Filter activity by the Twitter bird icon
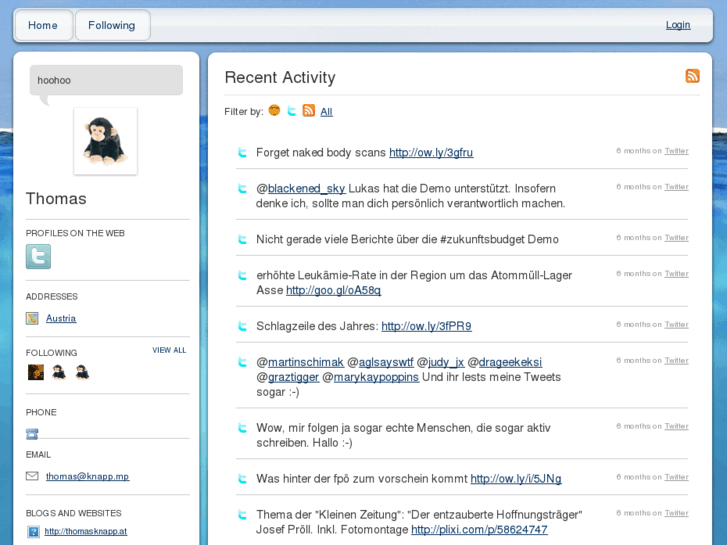727x545 pixels. pyautogui.click(x=292, y=111)
